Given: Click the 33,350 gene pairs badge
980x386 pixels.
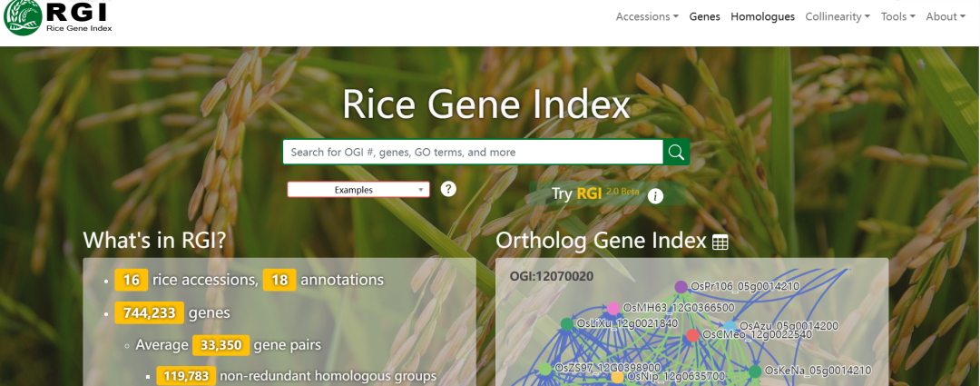Looking at the screenshot, I should [221, 345].
